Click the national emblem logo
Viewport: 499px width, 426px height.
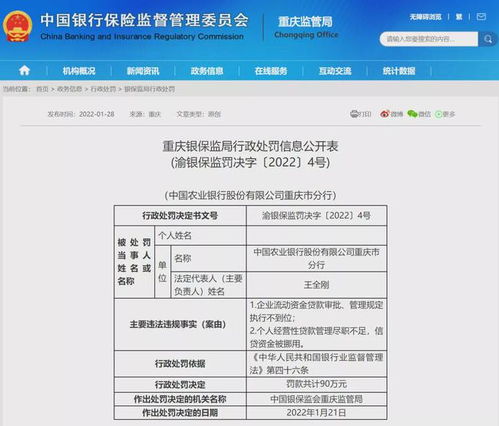coord(18,26)
